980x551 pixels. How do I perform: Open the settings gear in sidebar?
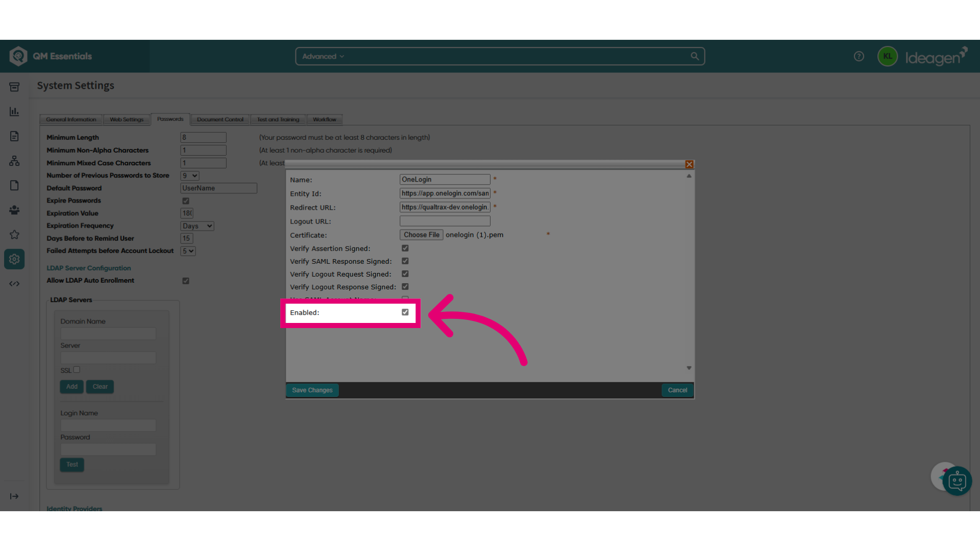click(14, 259)
